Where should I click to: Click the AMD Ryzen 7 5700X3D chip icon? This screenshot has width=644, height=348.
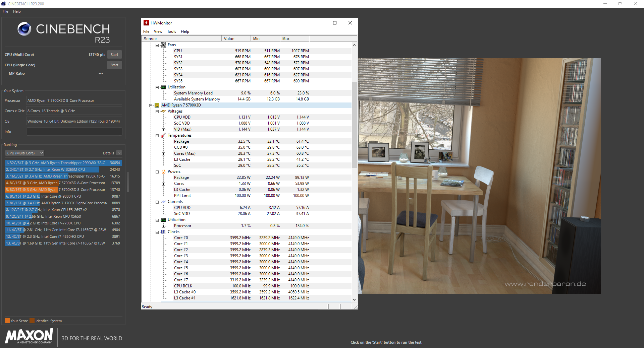click(157, 105)
